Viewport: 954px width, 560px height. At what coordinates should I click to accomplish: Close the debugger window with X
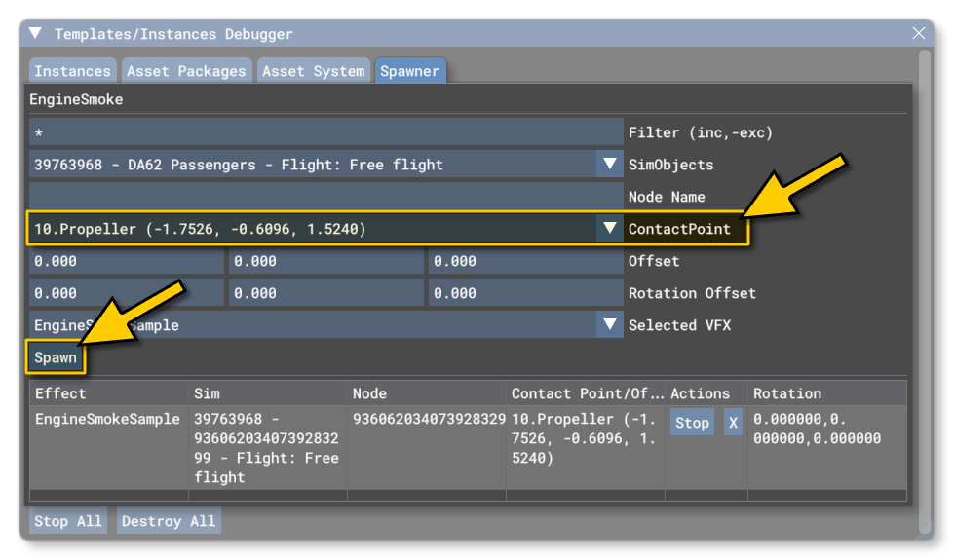918,34
